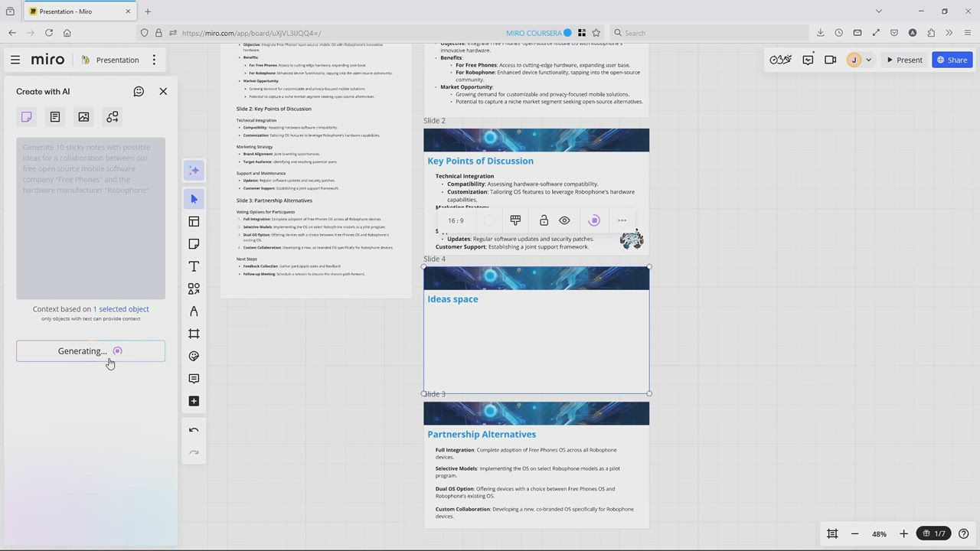Zoom out the canvas

[x=855, y=533]
